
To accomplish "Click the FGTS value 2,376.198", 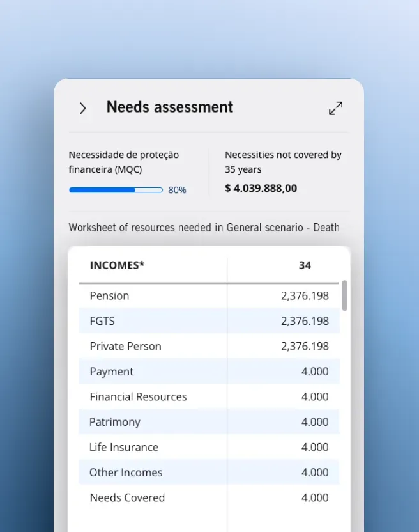I will tap(305, 321).
